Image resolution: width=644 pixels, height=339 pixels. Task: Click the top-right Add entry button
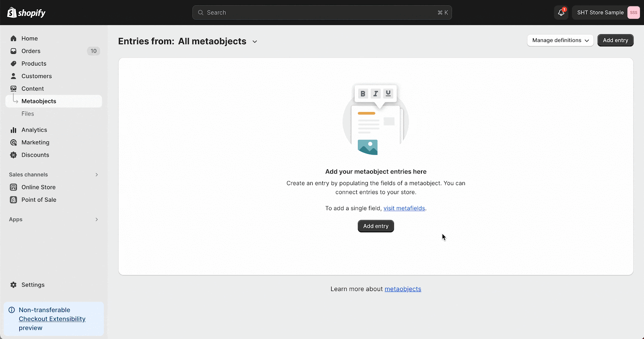click(x=615, y=40)
